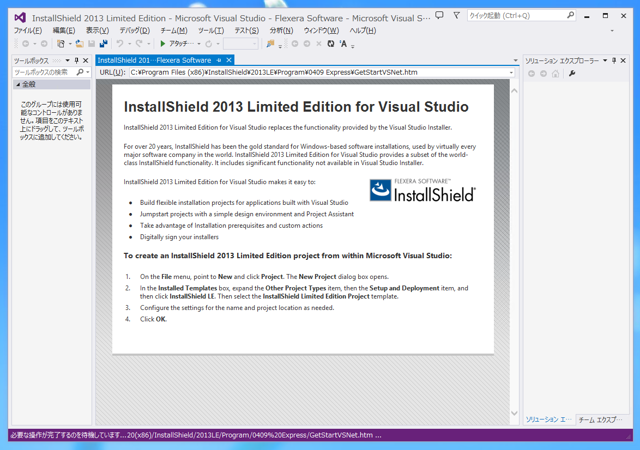Viewport: 640px width, 450px height.
Task: Click the notifications filter icon
Action: tap(456, 16)
